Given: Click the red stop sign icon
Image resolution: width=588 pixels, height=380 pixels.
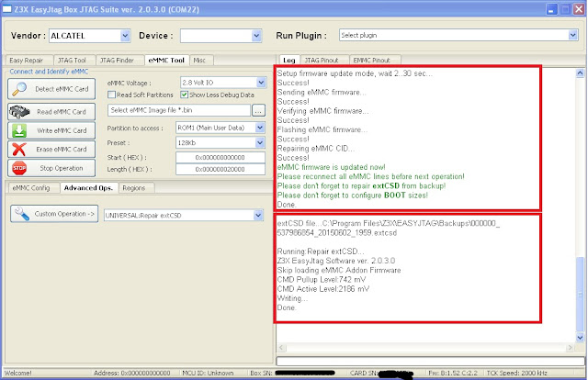Looking at the screenshot, I should point(19,168).
